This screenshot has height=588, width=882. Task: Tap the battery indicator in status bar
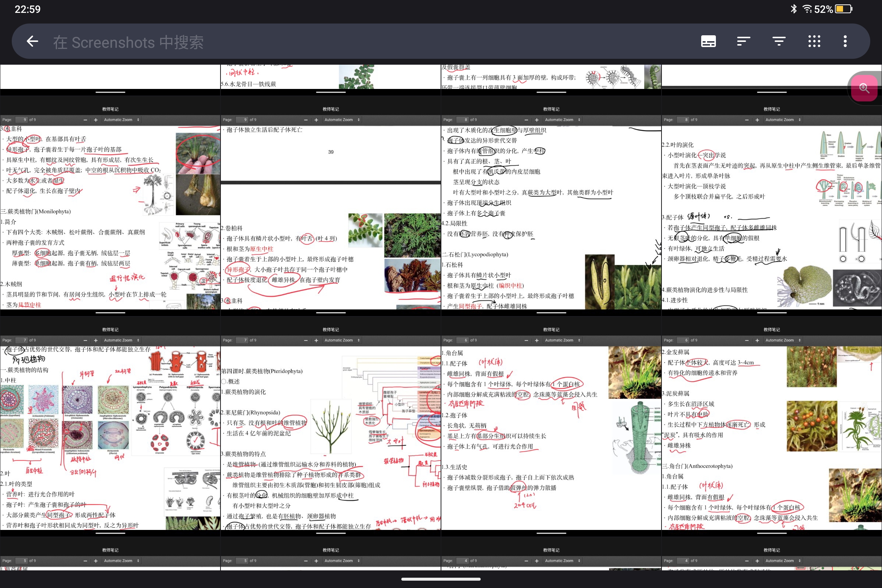tap(844, 9)
